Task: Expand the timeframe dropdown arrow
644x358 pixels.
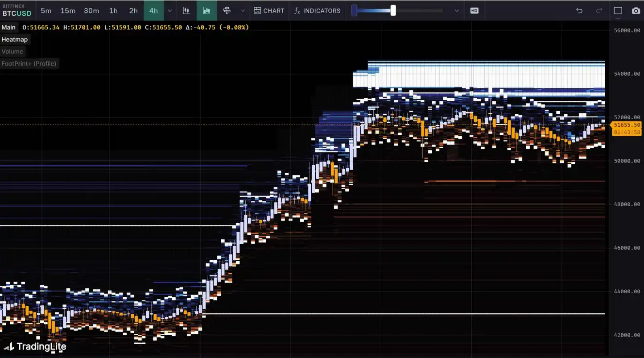Action: click(x=170, y=11)
